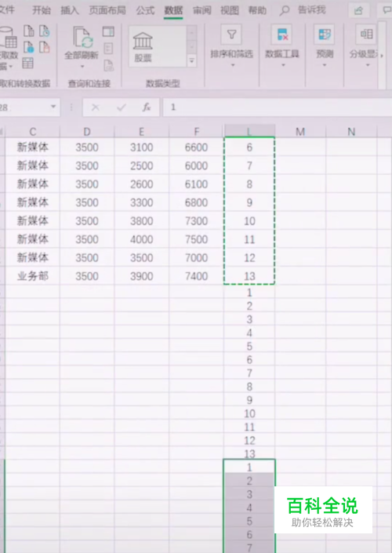Image resolution: width=392 pixels, height=553 pixels.
Task: Click cell with value 6600 in column F
Action: 196,147
